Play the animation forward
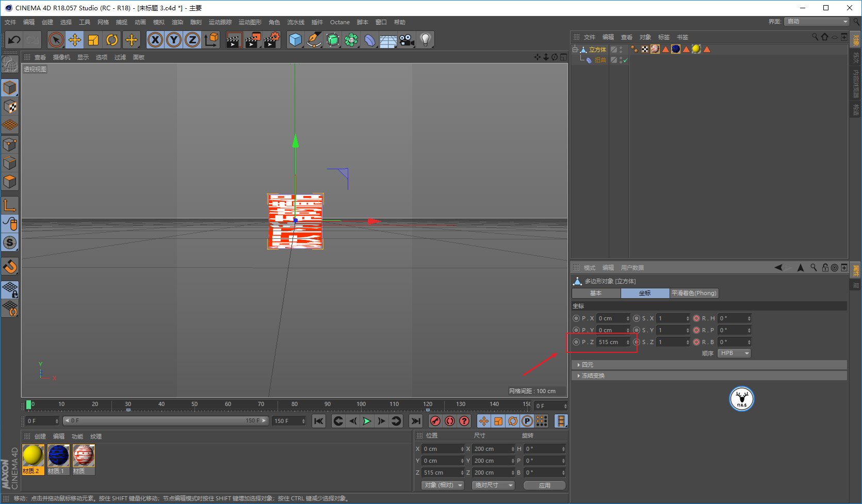 [367, 421]
